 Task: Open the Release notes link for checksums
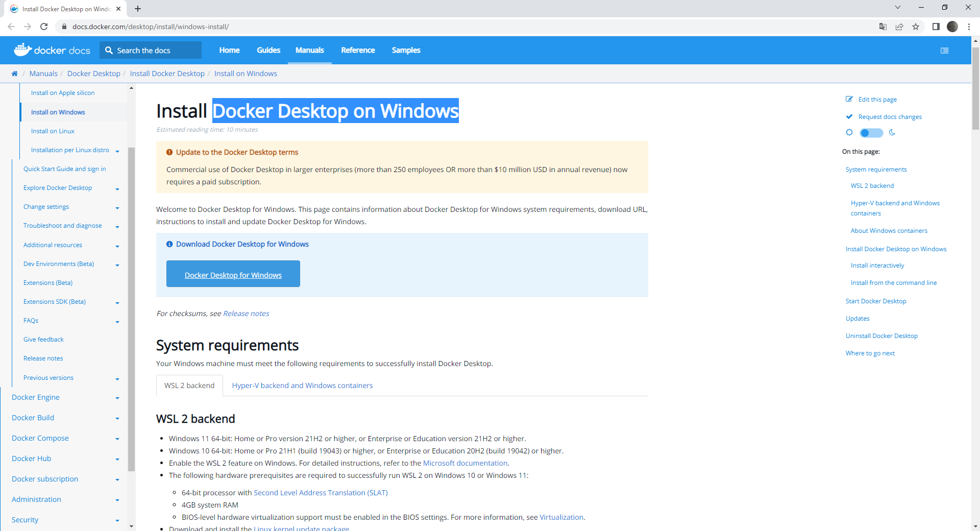(x=246, y=313)
